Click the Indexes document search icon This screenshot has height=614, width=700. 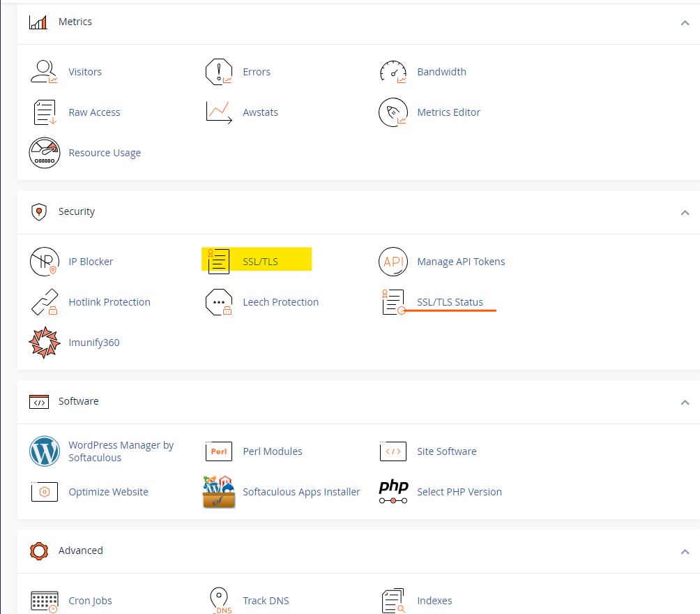tap(393, 601)
